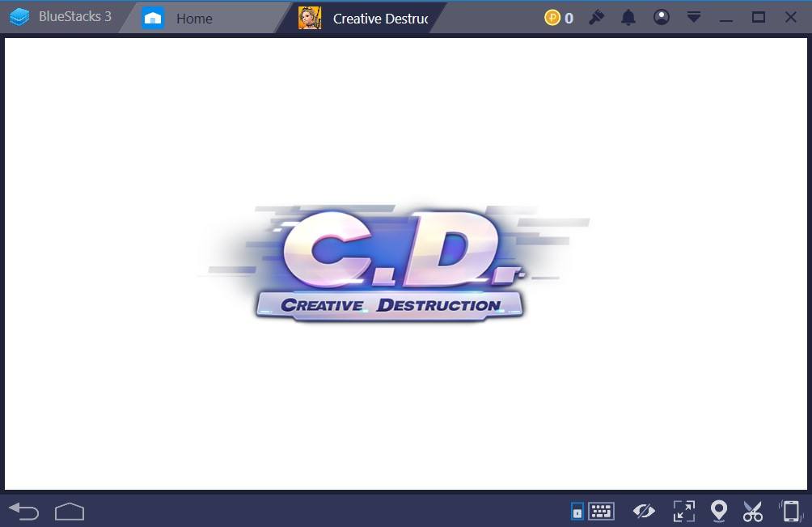Image resolution: width=812 pixels, height=527 pixels.
Task: Click the shake device phone icon
Action: tap(791, 511)
